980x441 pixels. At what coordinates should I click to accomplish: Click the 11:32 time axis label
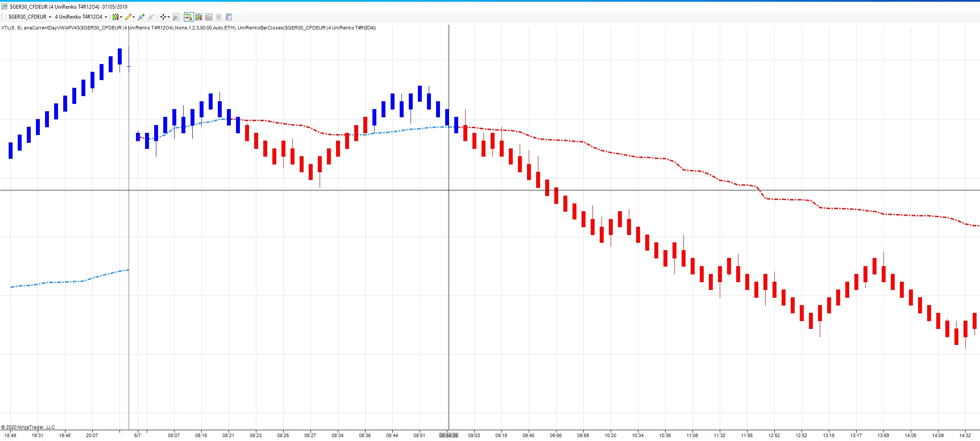pyautogui.click(x=720, y=435)
